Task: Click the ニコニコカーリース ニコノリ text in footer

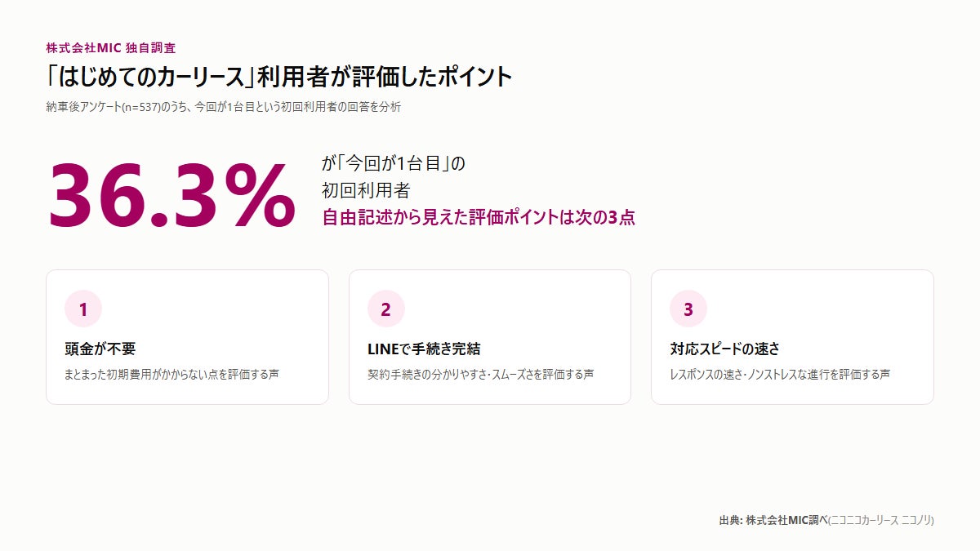Action: [x=881, y=520]
